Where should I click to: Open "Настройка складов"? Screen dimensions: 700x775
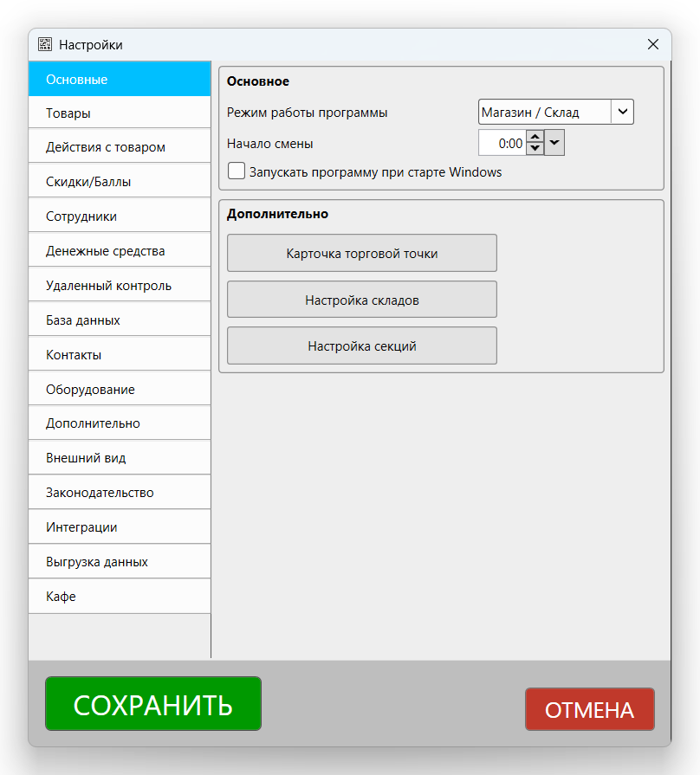point(361,299)
